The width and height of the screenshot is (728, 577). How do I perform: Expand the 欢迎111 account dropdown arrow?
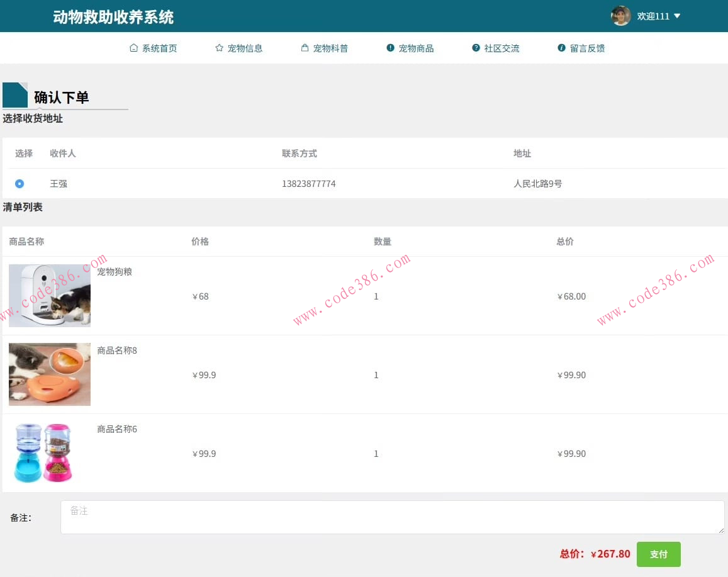coord(676,16)
